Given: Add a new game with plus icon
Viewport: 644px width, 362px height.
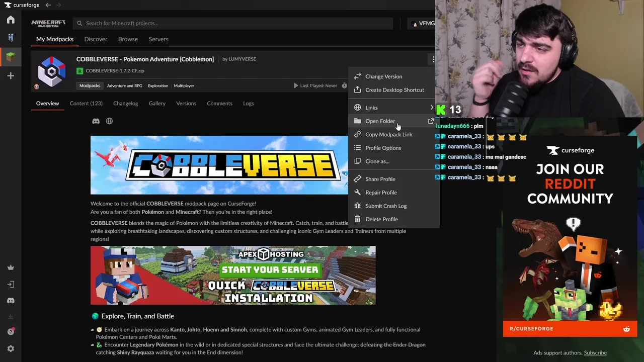Looking at the screenshot, I should coord(11,76).
